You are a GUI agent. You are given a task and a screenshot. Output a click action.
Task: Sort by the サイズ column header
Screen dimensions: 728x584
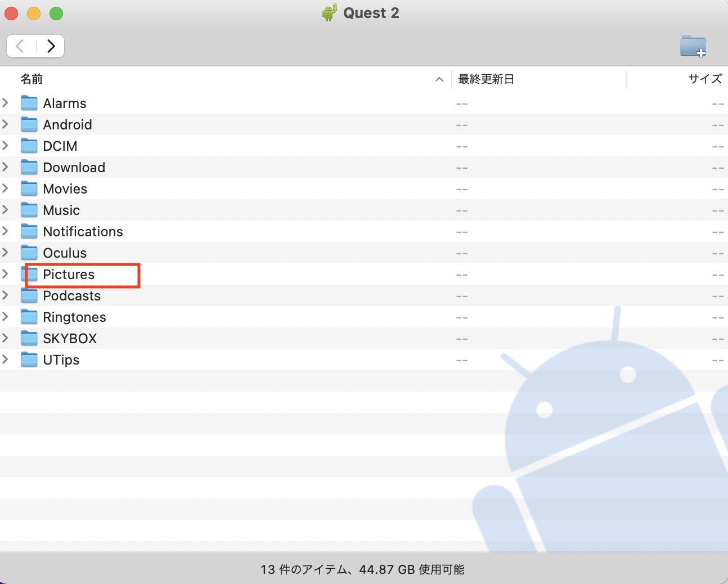(705, 79)
